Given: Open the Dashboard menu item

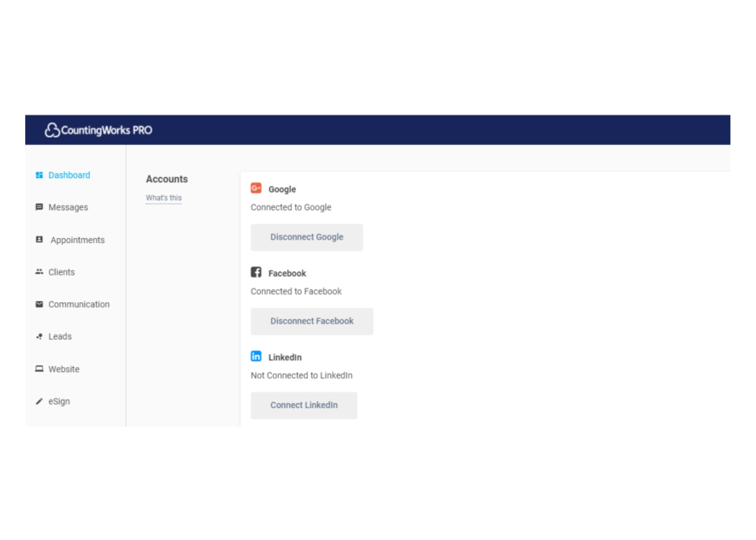Looking at the screenshot, I should point(69,175).
